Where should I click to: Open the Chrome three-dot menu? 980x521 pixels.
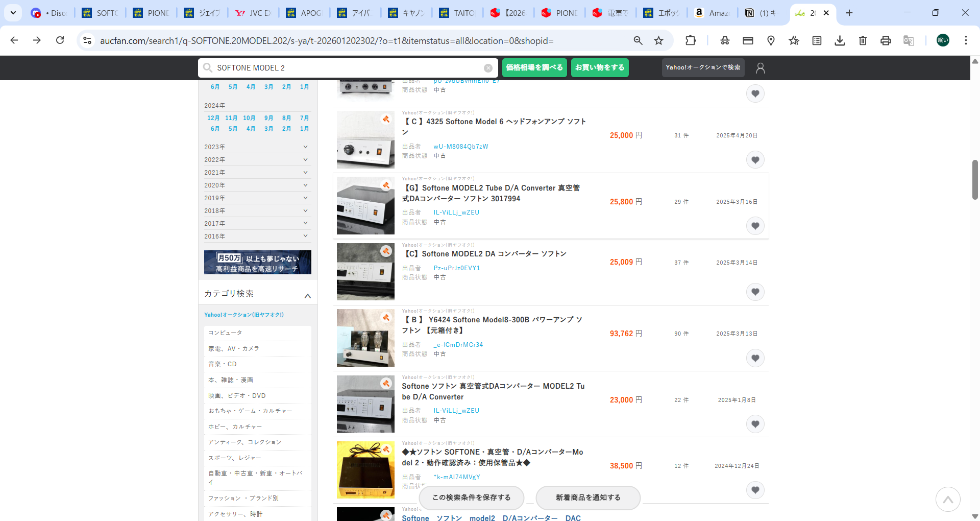coord(966,40)
